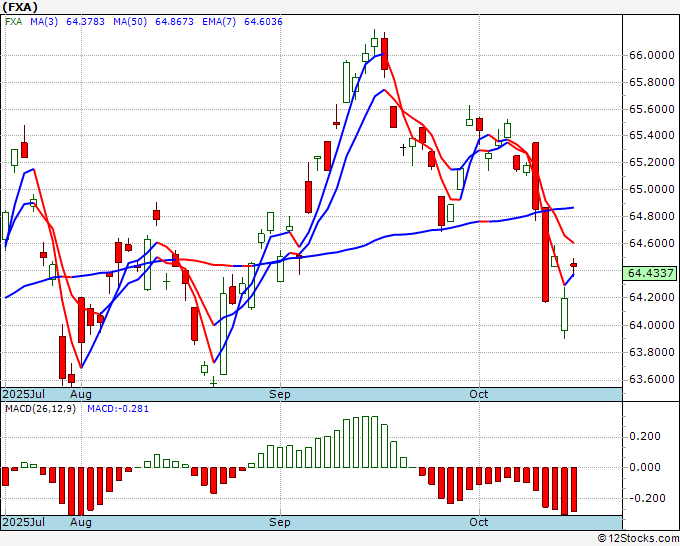Click the EMA(7) value 64.6036
Viewport: 680px width, 546px height.
pos(263,22)
